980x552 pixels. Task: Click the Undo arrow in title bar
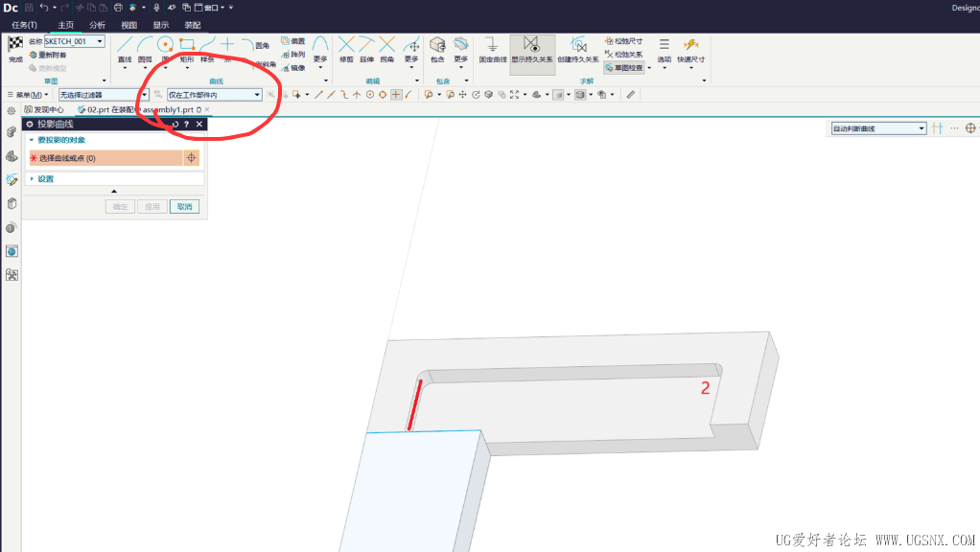pyautogui.click(x=44, y=8)
